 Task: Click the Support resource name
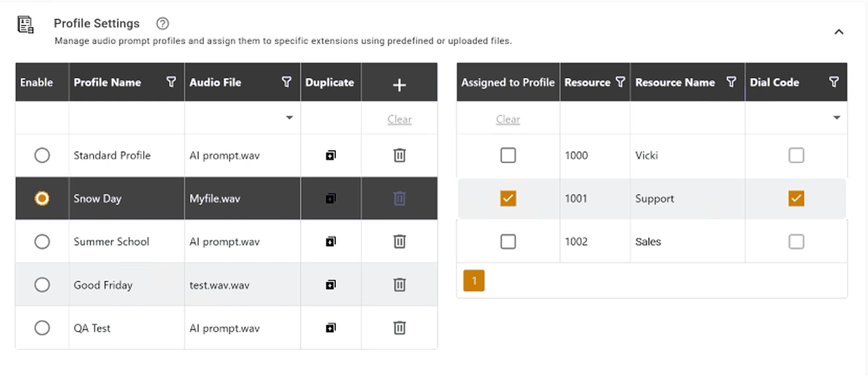point(654,199)
